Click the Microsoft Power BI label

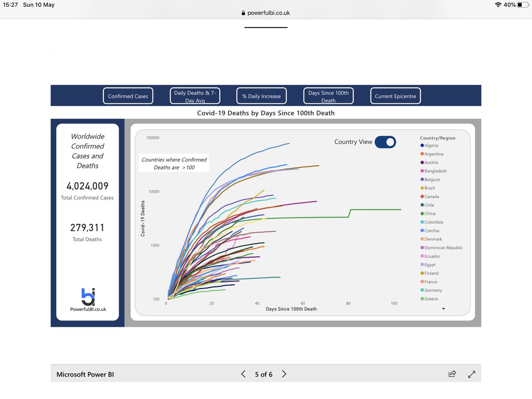coord(85,375)
